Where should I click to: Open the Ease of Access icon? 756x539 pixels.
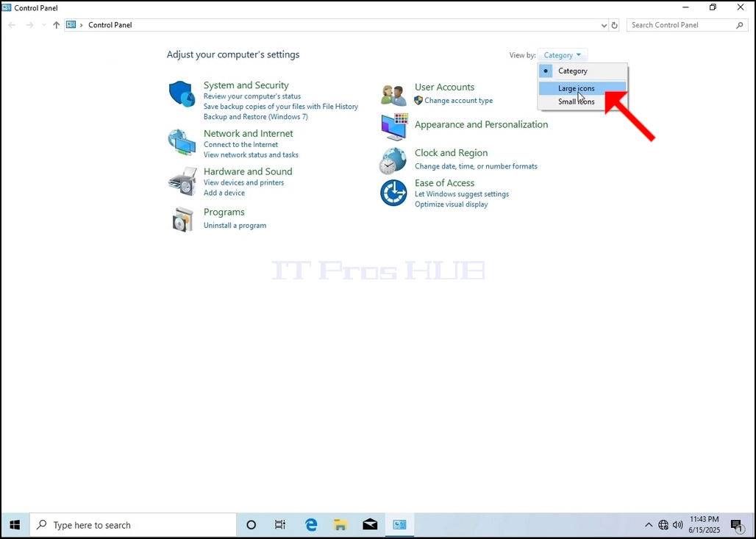pyautogui.click(x=393, y=193)
